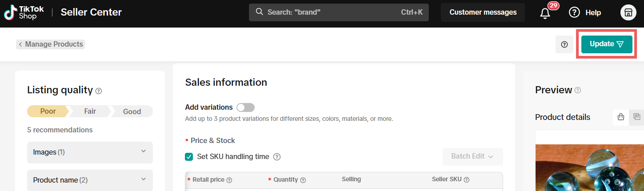Select the Fair quality step
The width and height of the screenshot is (644, 191).
[90, 111]
